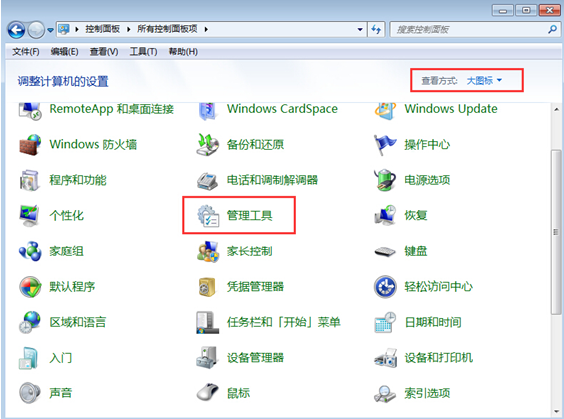
Task: Go back with the blue arrow button
Action: [x=16, y=30]
